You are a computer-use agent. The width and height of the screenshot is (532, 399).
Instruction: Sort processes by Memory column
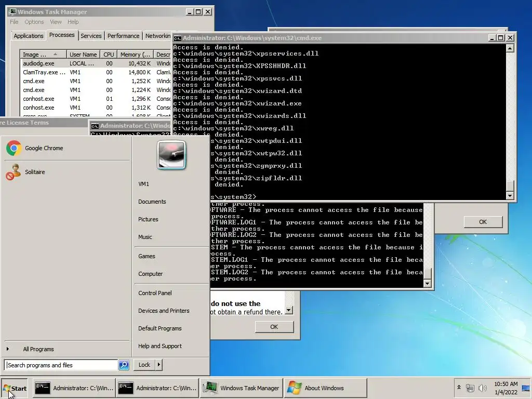coord(135,55)
